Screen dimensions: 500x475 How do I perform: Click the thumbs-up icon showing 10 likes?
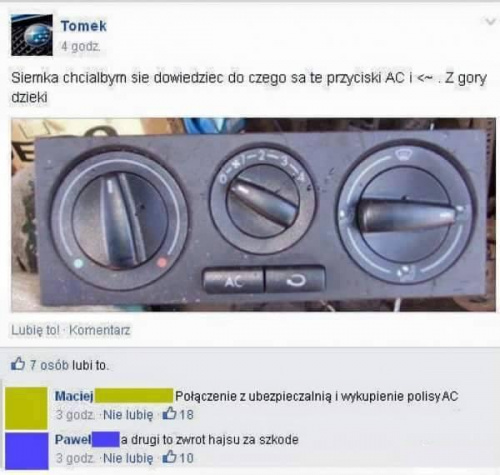pos(169,457)
